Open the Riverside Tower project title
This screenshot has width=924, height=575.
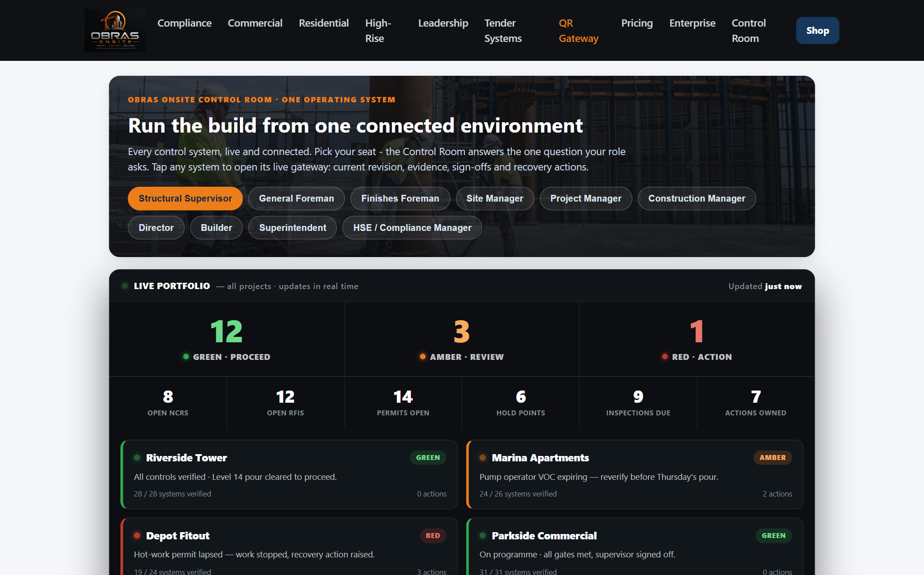[187, 458]
